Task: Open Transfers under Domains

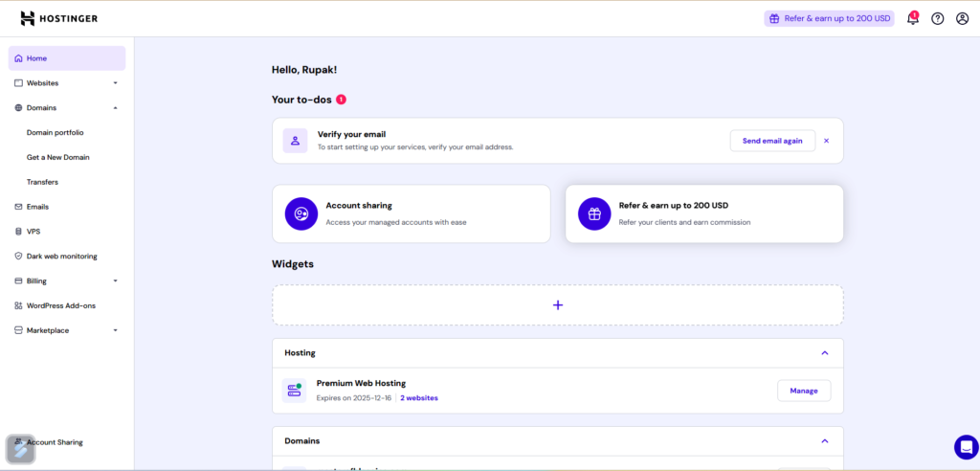Action: point(42,182)
